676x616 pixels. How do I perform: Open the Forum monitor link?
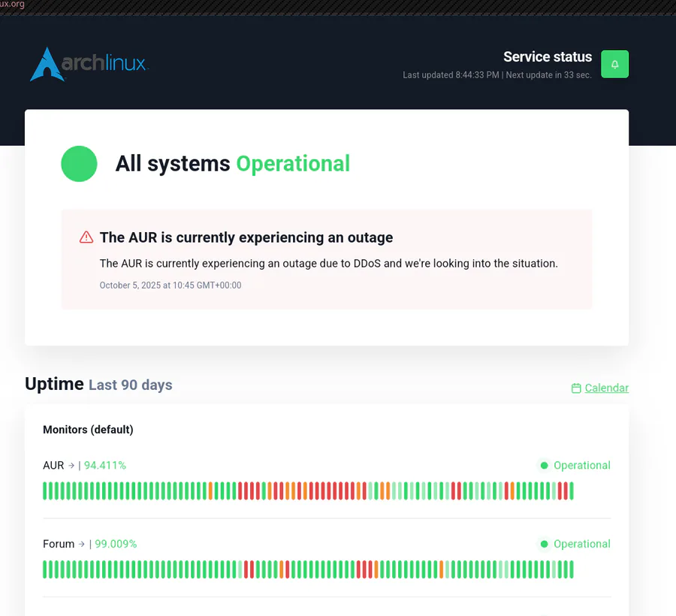coord(59,544)
